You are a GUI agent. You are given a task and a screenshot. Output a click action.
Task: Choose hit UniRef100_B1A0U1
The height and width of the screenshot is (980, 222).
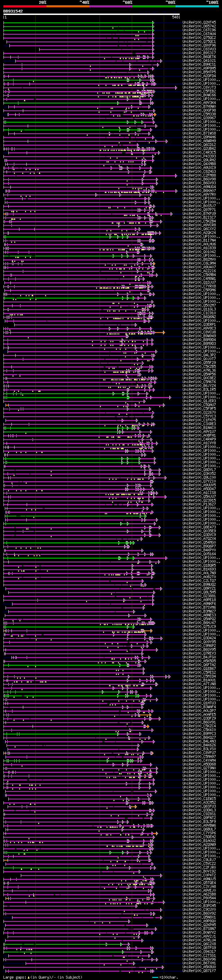pyautogui.click(x=199, y=680)
